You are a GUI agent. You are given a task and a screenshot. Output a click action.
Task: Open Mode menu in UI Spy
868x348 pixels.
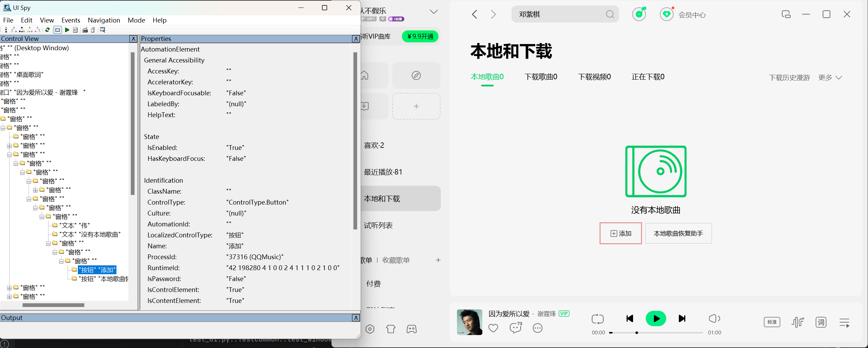[136, 20]
